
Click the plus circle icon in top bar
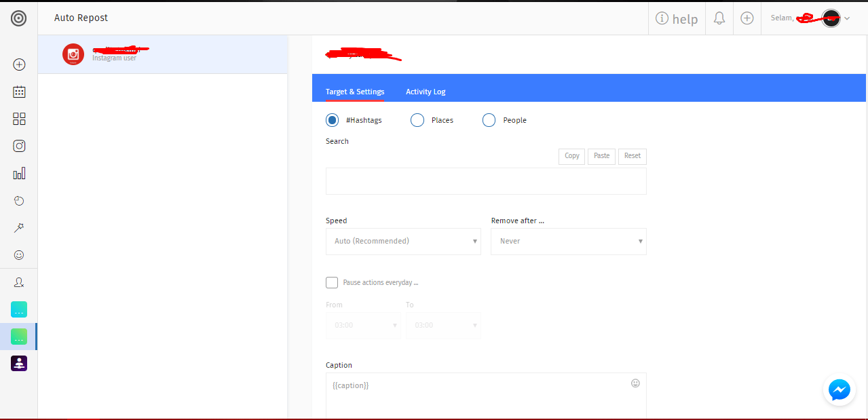pos(747,18)
